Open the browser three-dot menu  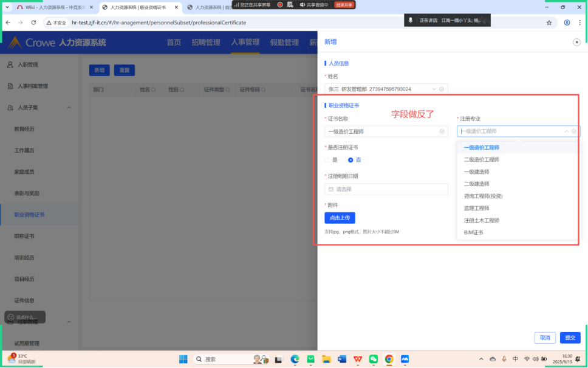tap(579, 23)
